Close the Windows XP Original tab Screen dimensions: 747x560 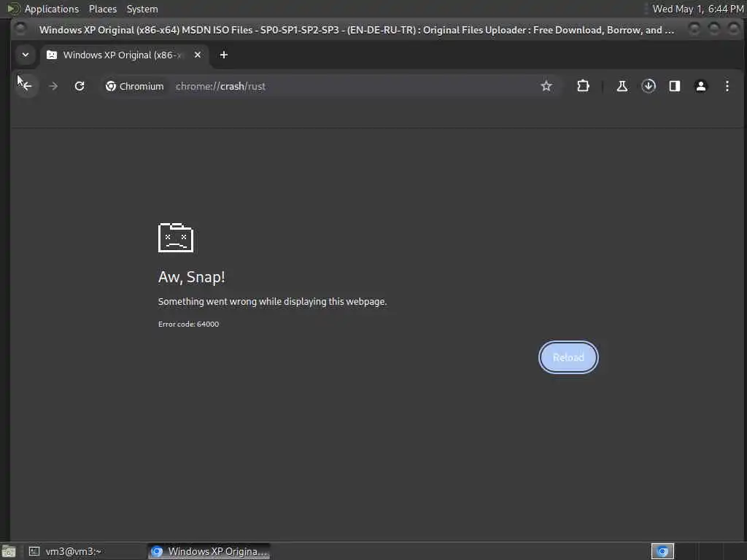point(198,55)
